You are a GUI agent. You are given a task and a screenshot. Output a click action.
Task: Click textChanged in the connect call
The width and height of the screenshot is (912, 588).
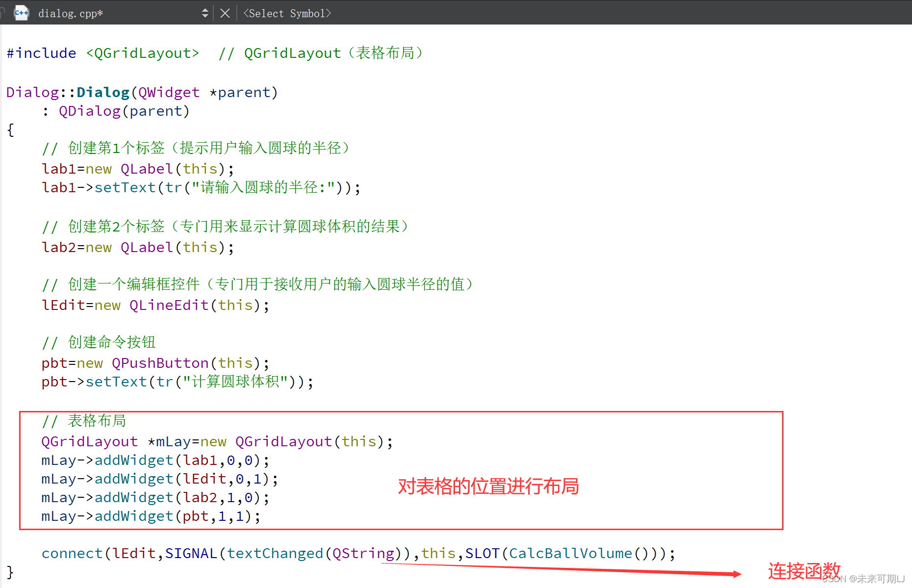click(275, 553)
